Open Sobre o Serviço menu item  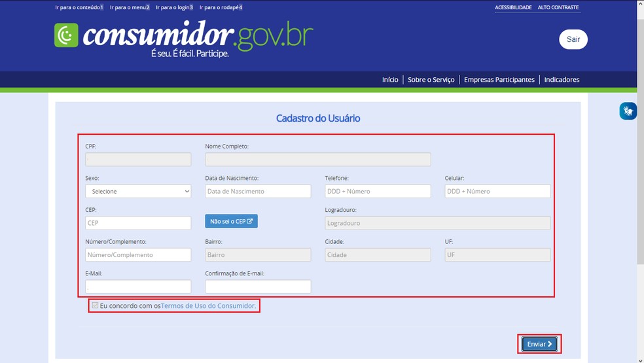click(x=431, y=80)
